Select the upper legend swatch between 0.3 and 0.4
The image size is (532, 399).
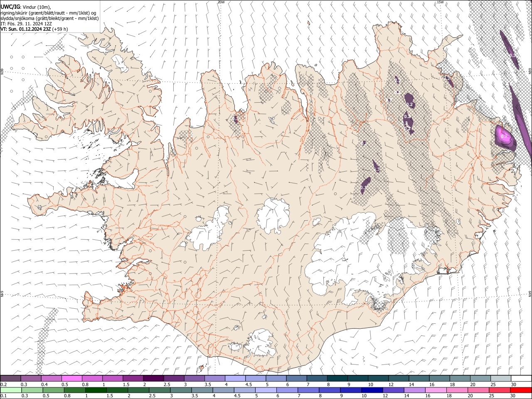pyautogui.click(x=31, y=378)
